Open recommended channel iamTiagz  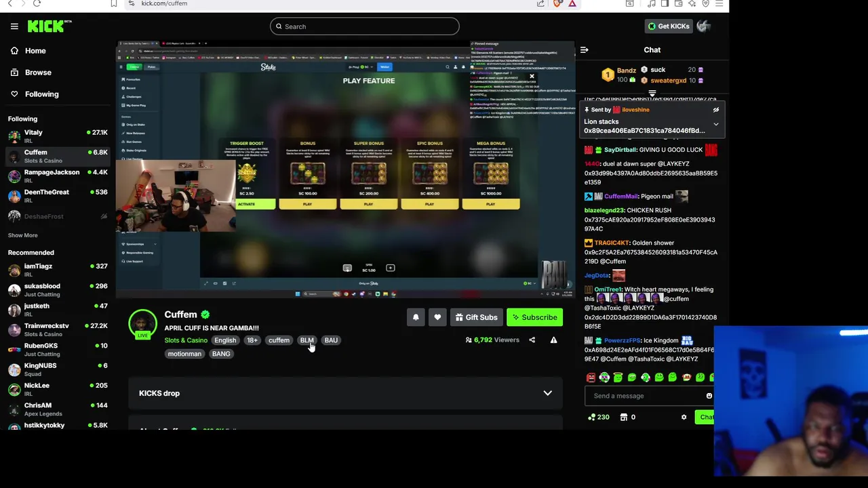58,270
